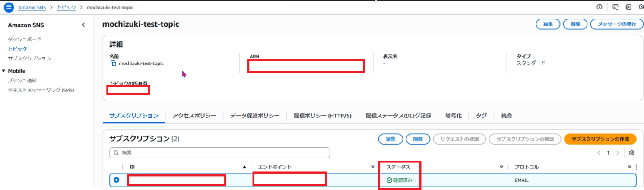Launch CloudShell from the top bar
644x190 pixels.
615,7
